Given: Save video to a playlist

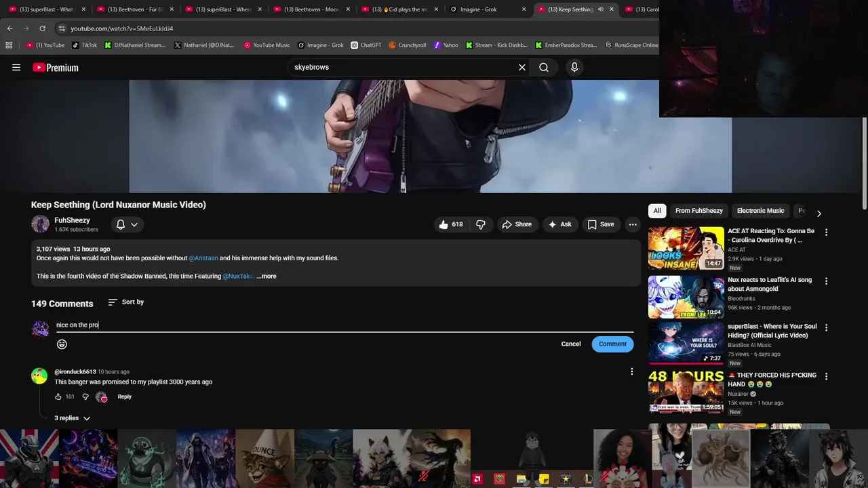Looking at the screenshot, I should pyautogui.click(x=601, y=224).
